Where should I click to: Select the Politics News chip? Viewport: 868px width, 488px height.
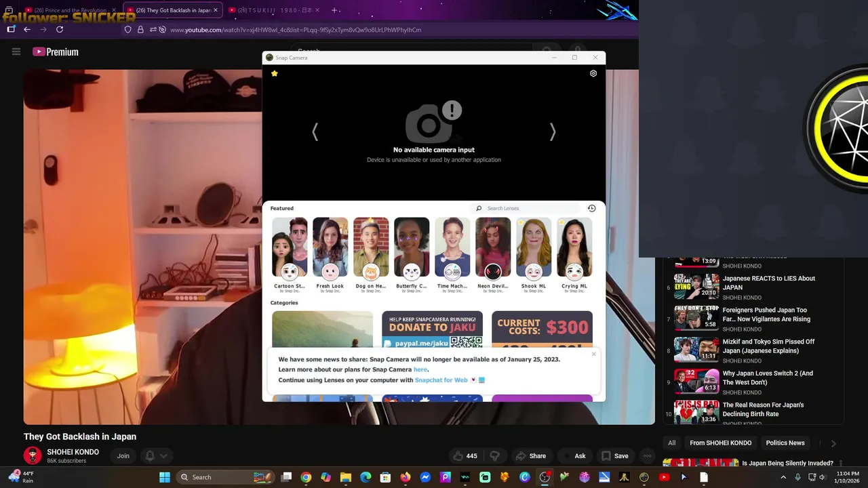(x=785, y=443)
